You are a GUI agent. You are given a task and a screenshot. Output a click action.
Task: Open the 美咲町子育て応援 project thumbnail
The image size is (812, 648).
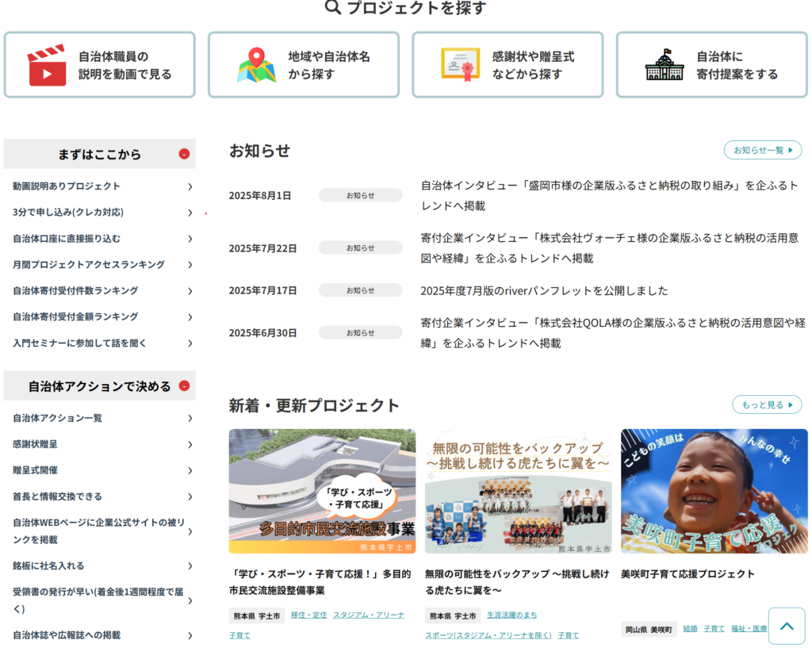pos(714,491)
